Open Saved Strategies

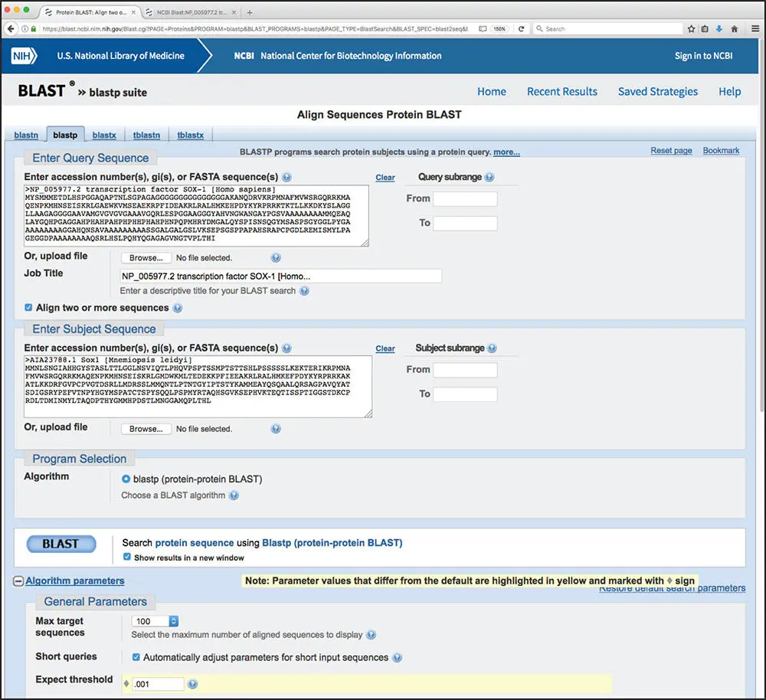657,91
